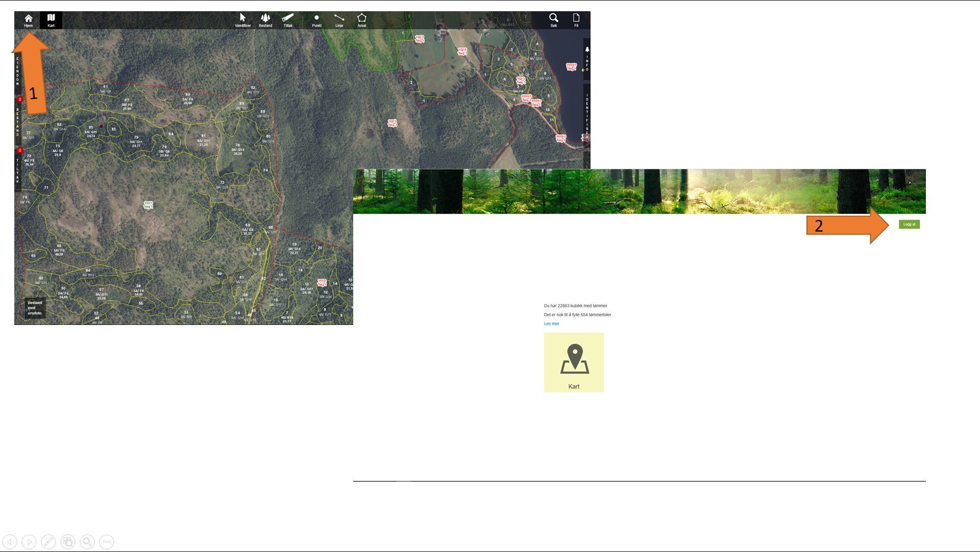Open the Bestand tree tool

[265, 20]
